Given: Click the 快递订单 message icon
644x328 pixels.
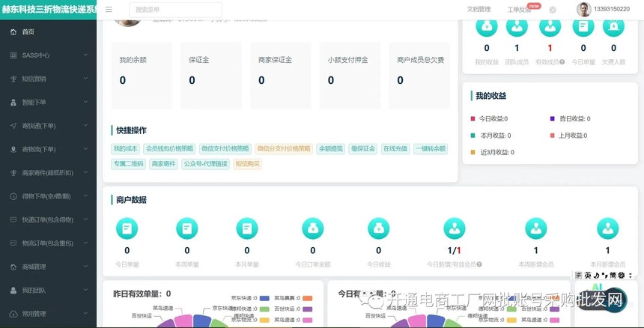Looking at the screenshot, I should tap(13, 219).
